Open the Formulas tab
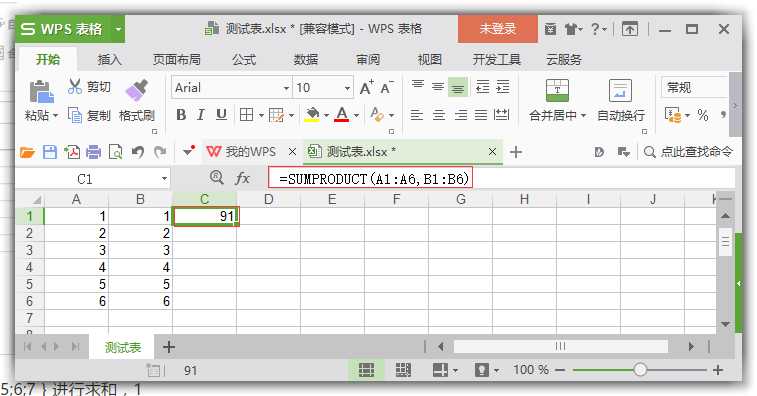757x396 pixels. tap(244, 59)
